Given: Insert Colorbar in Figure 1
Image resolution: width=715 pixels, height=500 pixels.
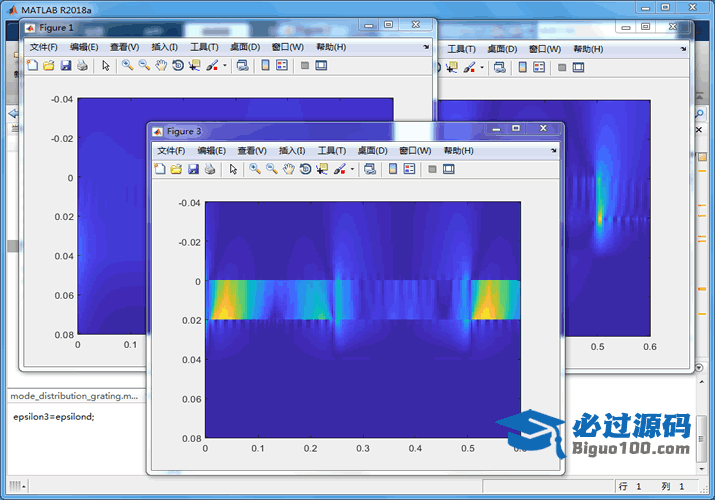Looking at the screenshot, I should pyautogui.click(x=265, y=66).
